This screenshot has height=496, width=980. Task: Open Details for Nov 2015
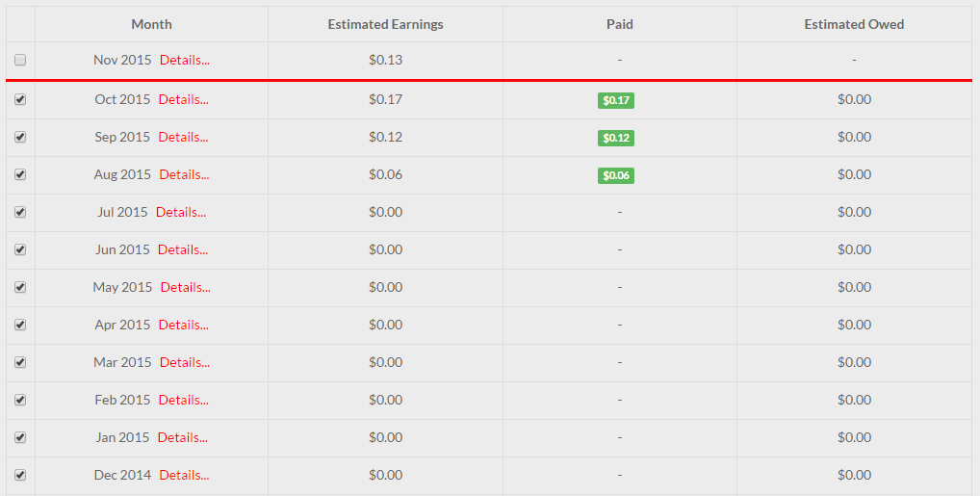(185, 60)
